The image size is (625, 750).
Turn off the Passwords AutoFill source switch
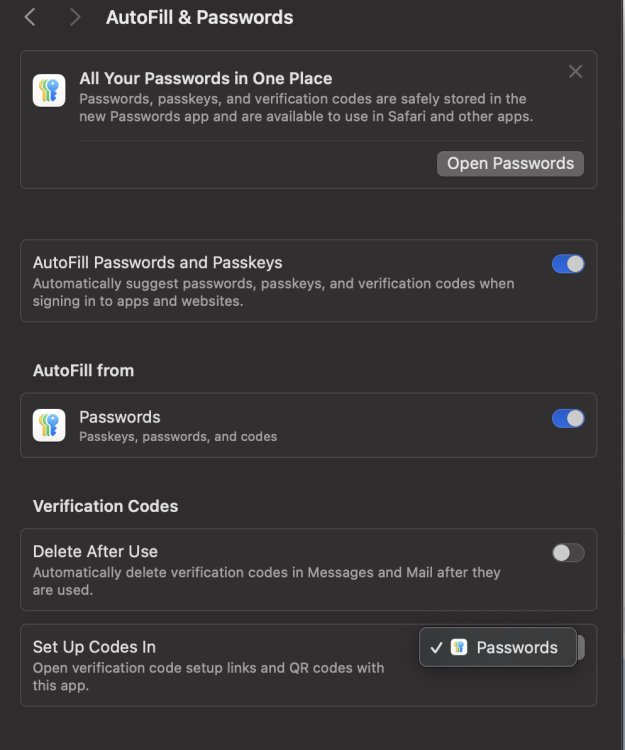568,418
